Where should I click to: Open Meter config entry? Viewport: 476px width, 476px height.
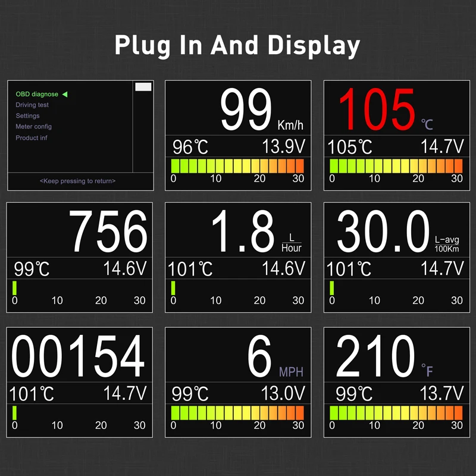point(33,127)
